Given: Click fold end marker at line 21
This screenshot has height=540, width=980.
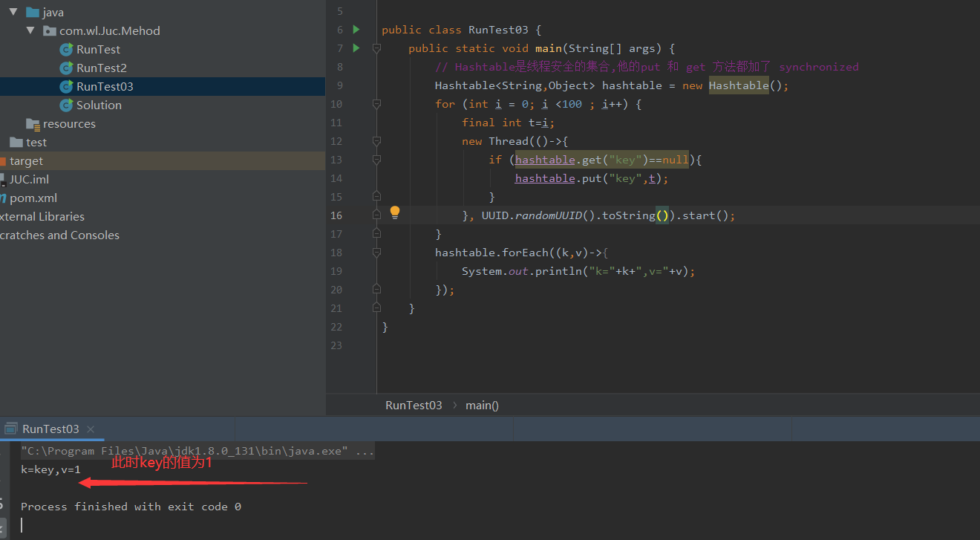Looking at the screenshot, I should (376, 308).
